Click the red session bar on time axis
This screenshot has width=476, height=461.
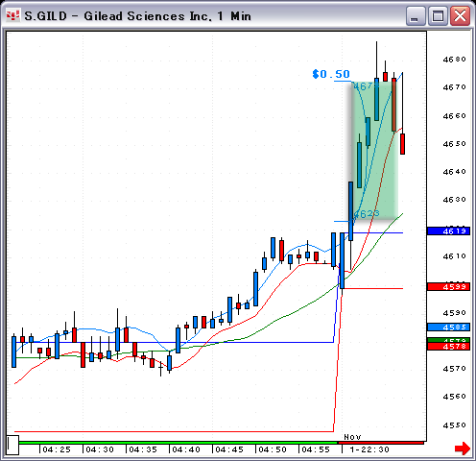(x=381, y=443)
